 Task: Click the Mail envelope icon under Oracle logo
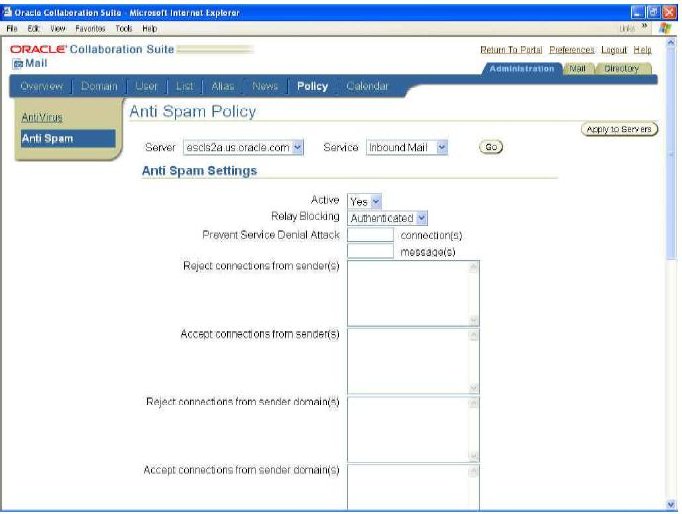point(17,64)
